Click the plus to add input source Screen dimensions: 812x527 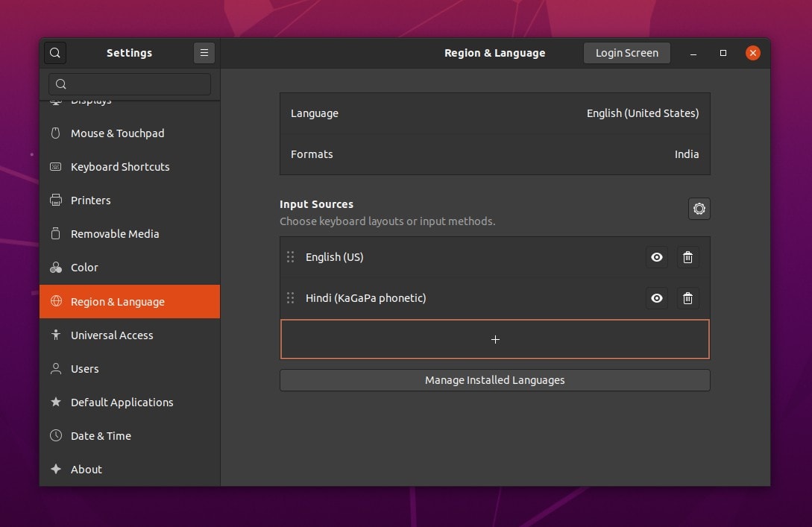click(x=494, y=339)
